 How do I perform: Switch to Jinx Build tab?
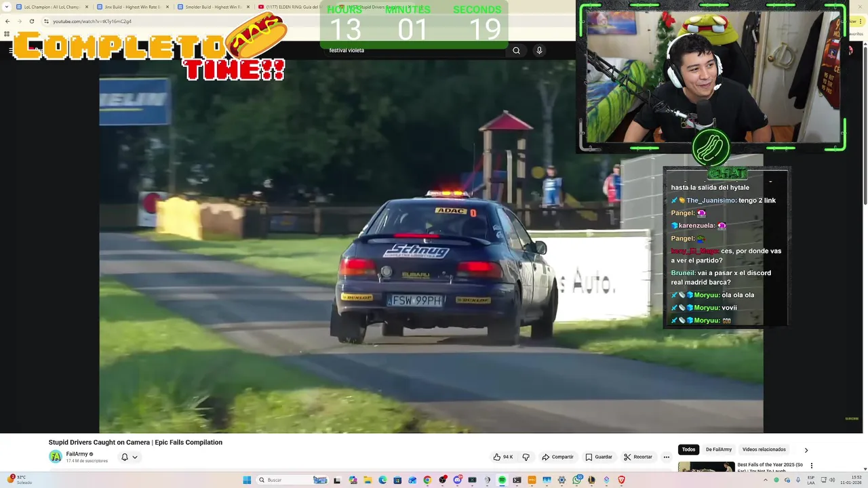[x=133, y=7]
